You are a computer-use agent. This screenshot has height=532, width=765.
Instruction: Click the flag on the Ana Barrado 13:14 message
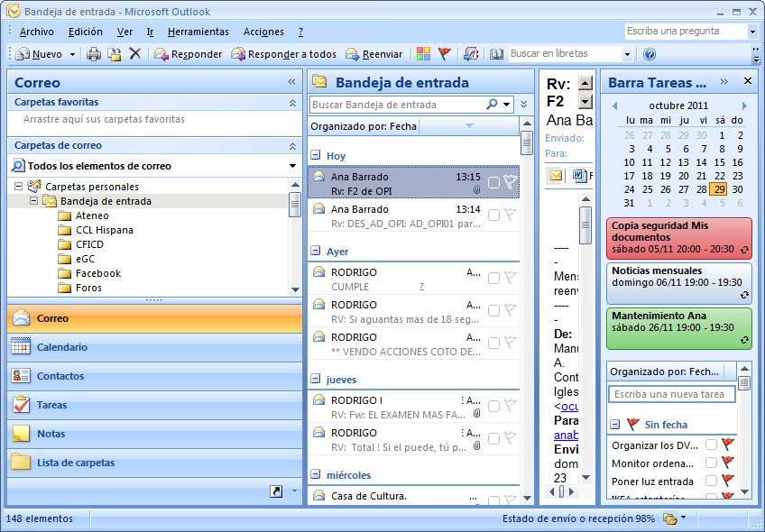click(x=511, y=215)
